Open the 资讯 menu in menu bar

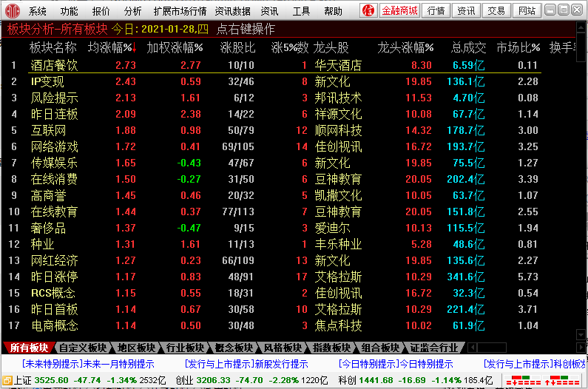(x=269, y=11)
